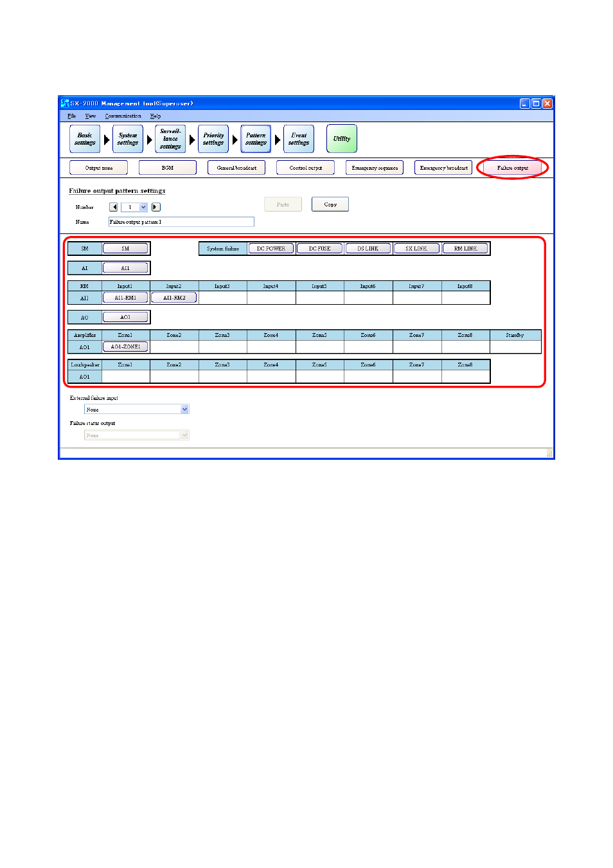Open the View menu

[91, 116]
